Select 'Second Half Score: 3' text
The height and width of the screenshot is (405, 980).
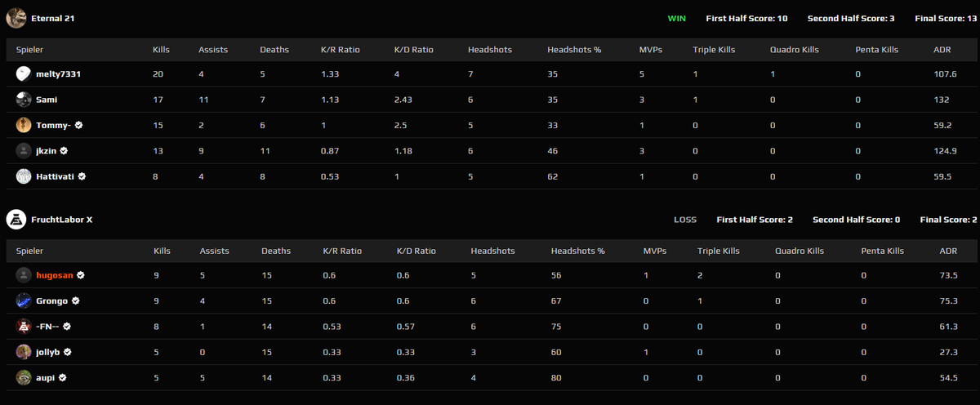tap(853, 18)
